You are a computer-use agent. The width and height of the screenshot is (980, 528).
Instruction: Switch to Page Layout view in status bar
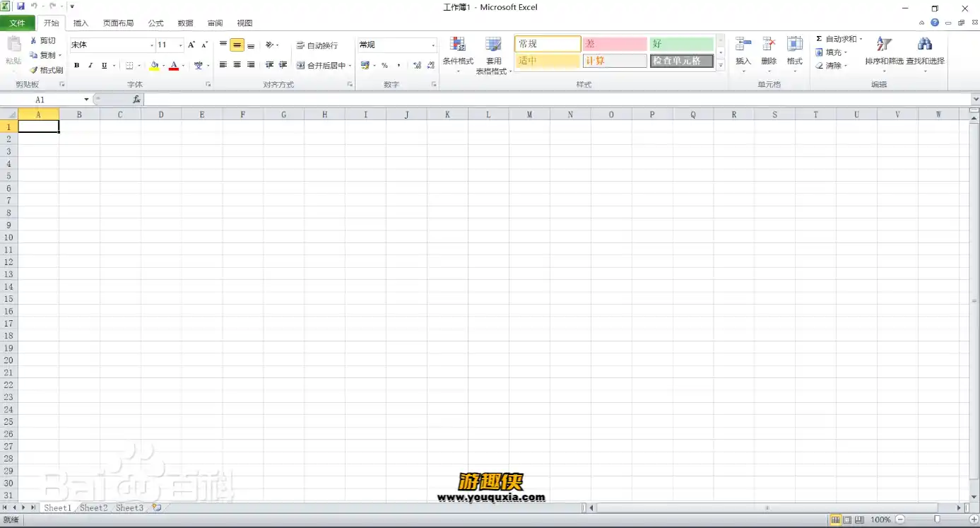coord(847,520)
